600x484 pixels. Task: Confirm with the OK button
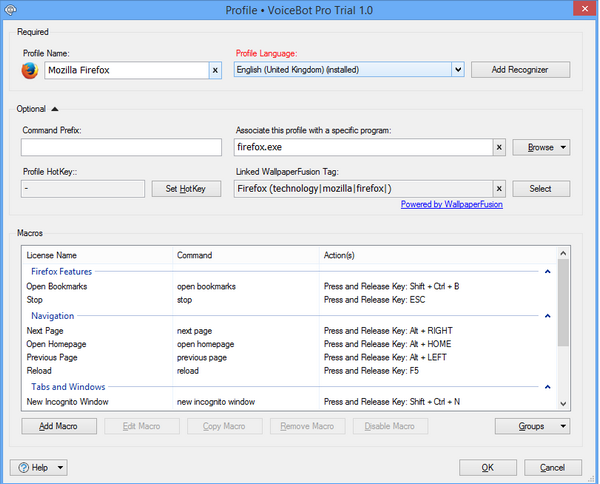[488, 468]
